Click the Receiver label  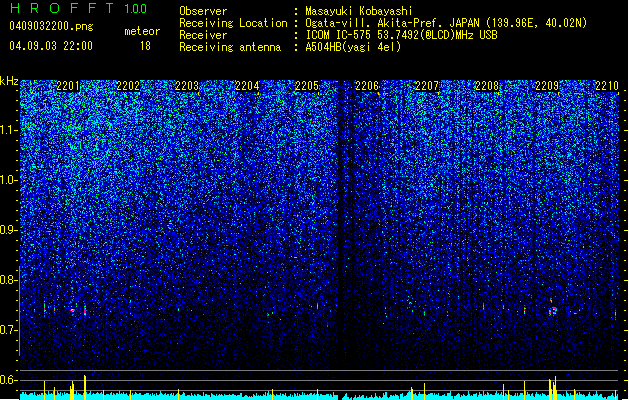coord(203,35)
